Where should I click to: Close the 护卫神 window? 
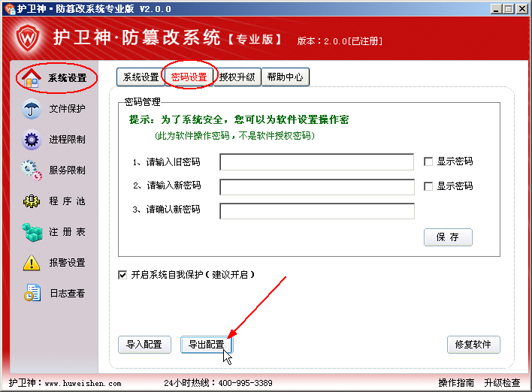pos(522,9)
